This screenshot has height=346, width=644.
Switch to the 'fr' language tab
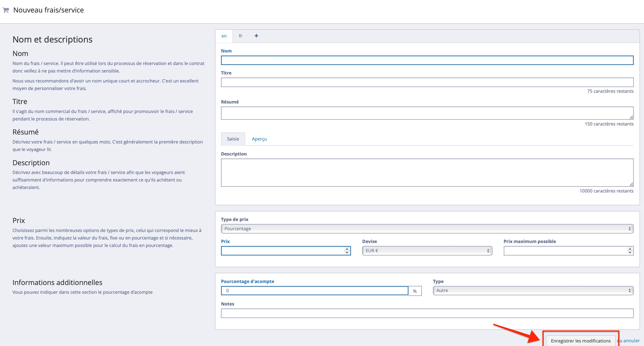pos(240,36)
